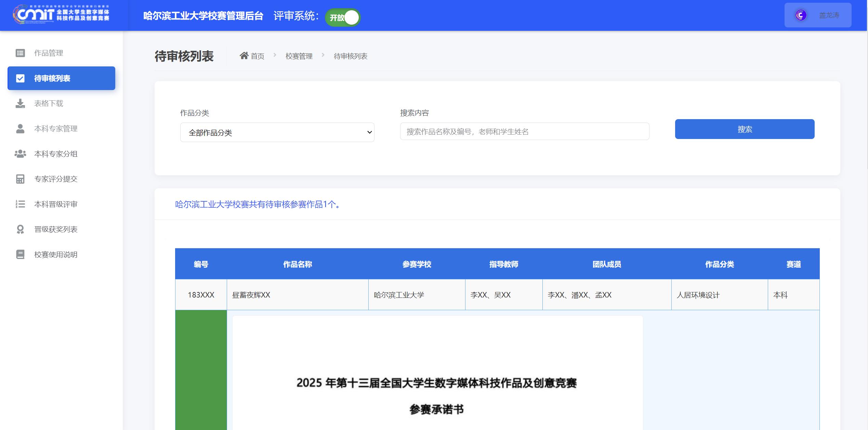Open 校赛使用说明 menu item
The height and width of the screenshot is (430, 868).
click(61, 255)
